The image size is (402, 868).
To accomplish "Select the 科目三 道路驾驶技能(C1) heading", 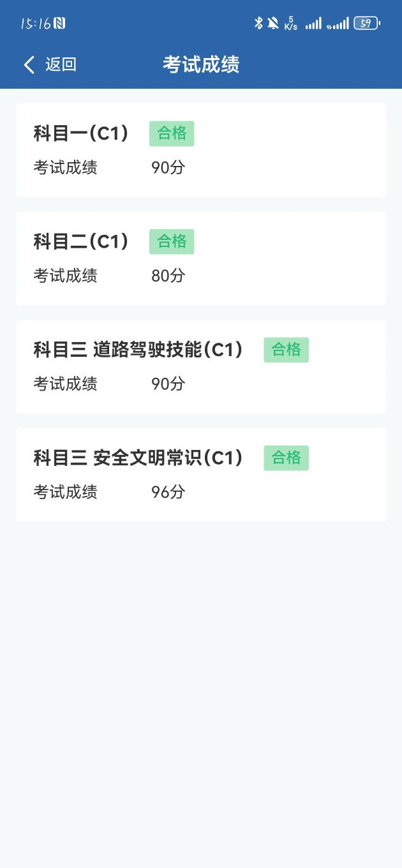I will pyautogui.click(x=138, y=350).
